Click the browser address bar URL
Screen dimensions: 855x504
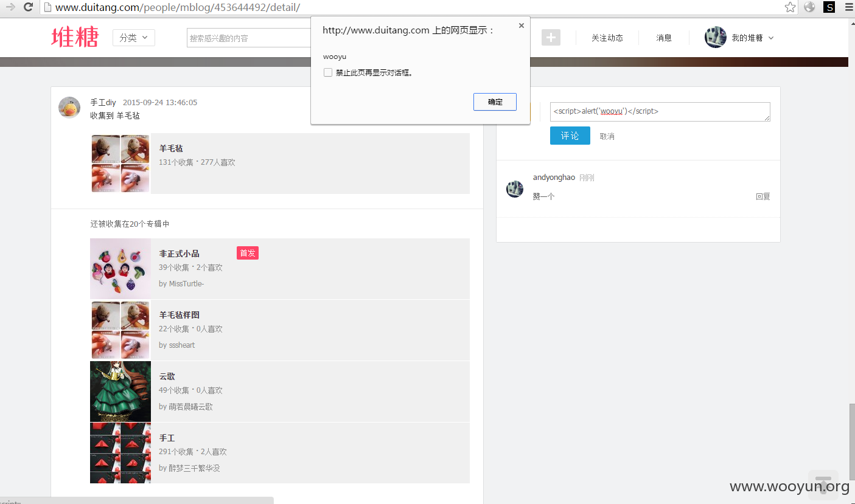coord(177,7)
